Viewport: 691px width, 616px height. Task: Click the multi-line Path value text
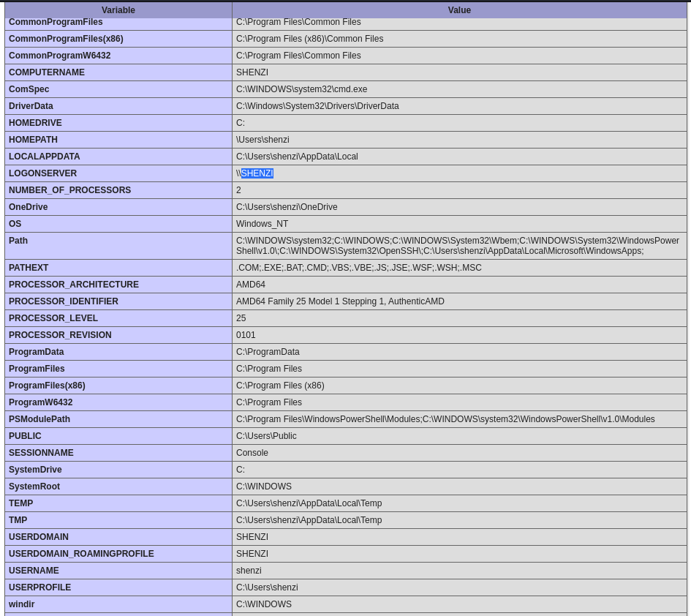point(458,246)
